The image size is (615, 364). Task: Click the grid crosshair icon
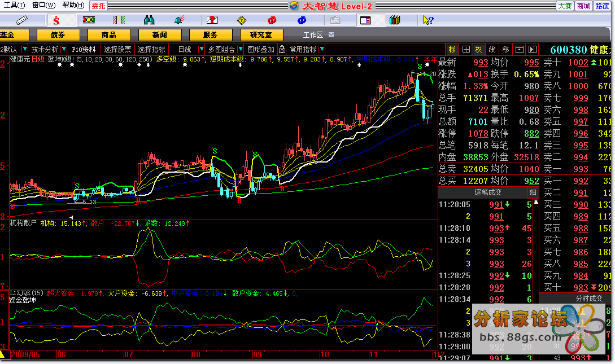[466, 49]
